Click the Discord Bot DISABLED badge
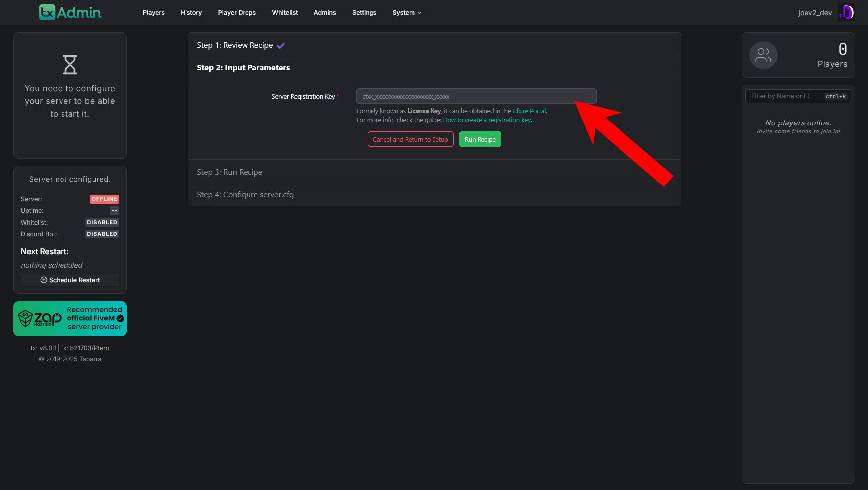868x490 pixels. (102, 234)
